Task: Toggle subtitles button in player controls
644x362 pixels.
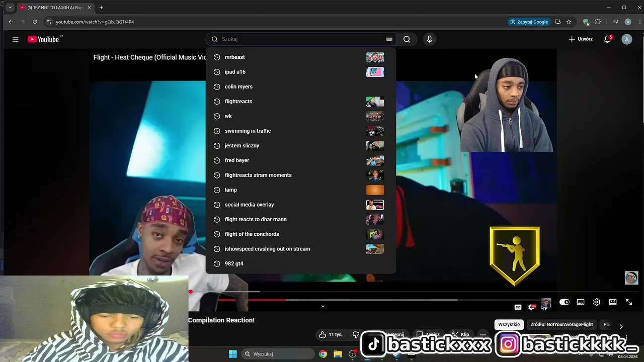Action: point(580,302)
